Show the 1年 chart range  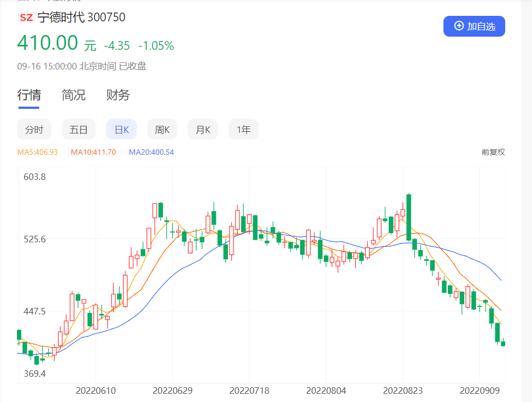[243, 130]
